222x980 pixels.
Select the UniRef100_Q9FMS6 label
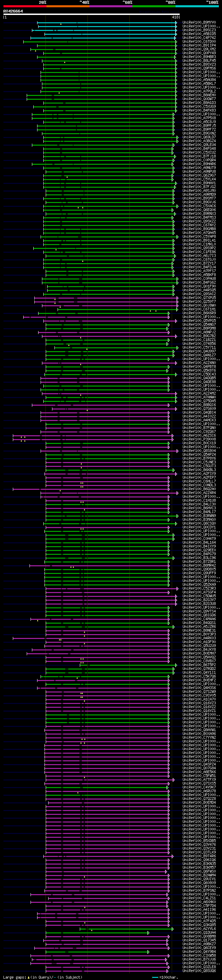point(199,68)
